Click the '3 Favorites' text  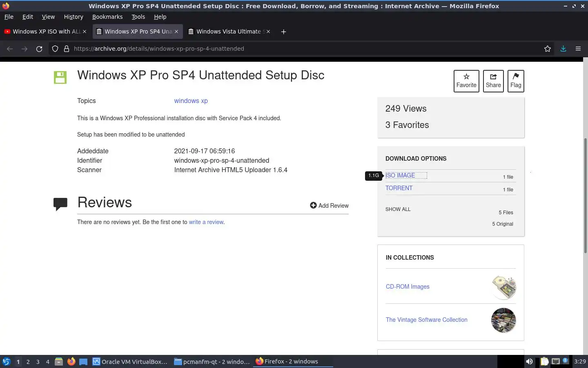(x=407, y=125)
